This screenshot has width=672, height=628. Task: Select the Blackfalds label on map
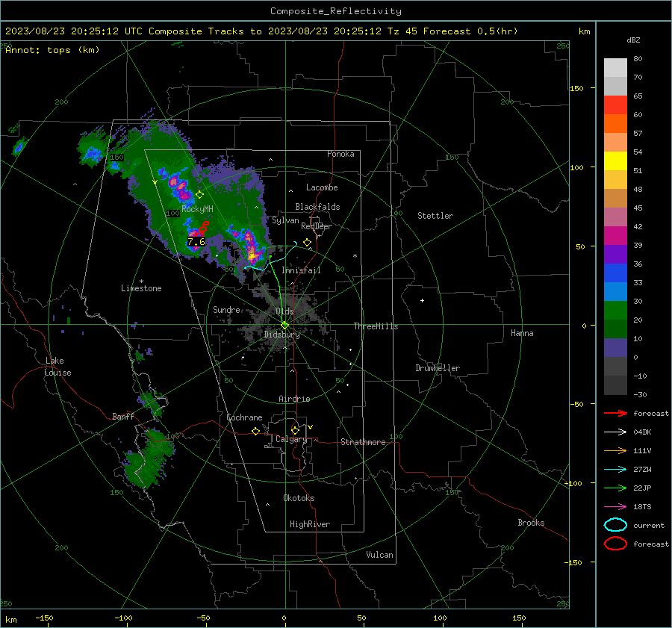pyautogui.click(x=317, y=207)
